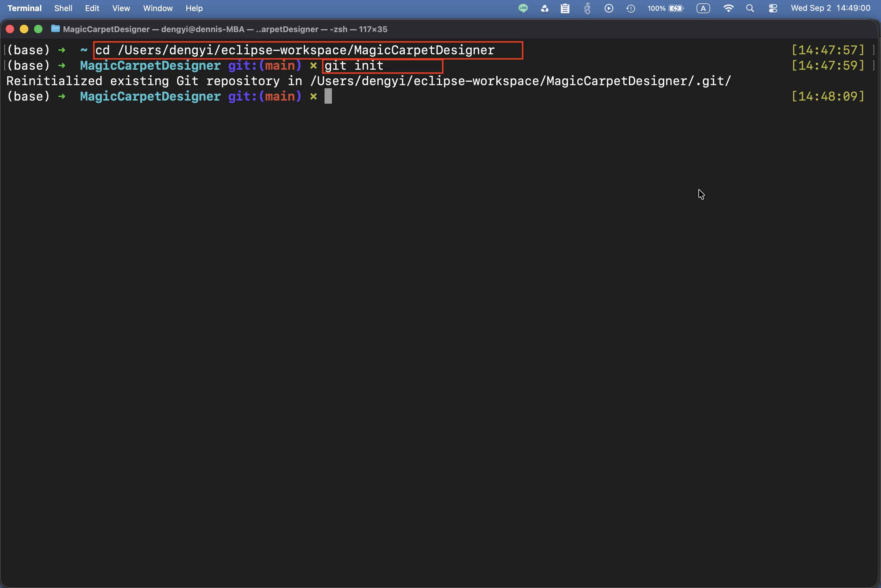Open the Window menu
This screenshot has width=881, height=588.
pos(158,8)
